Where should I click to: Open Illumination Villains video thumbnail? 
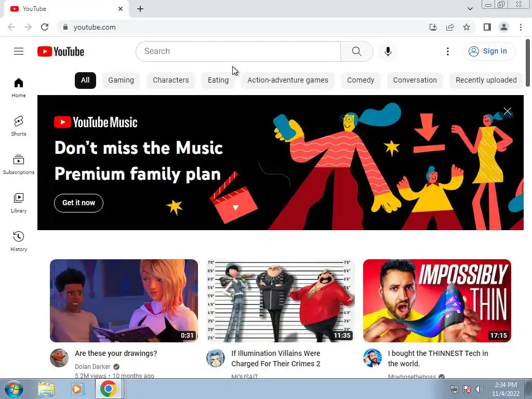[x=281, y=301]
